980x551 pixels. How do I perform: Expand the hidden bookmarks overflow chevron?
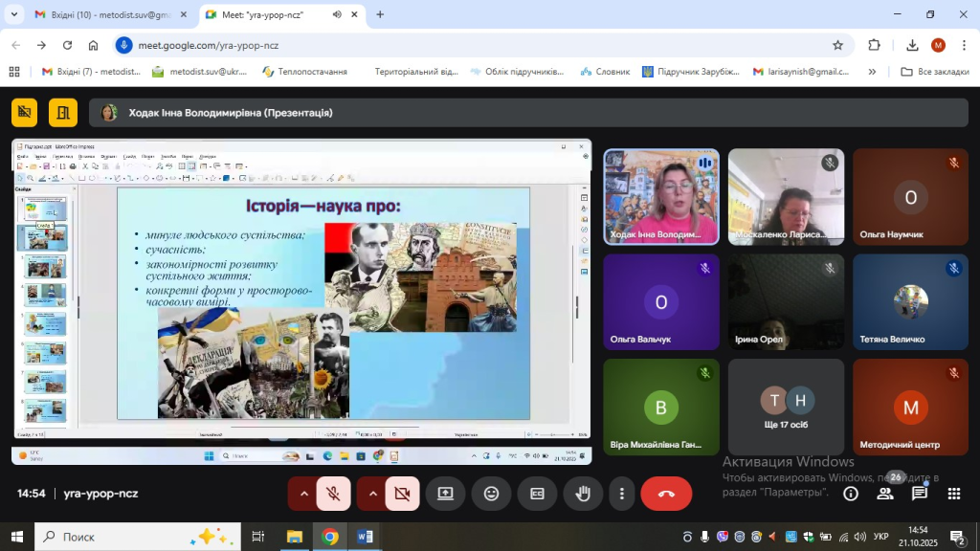click(872, 72)
